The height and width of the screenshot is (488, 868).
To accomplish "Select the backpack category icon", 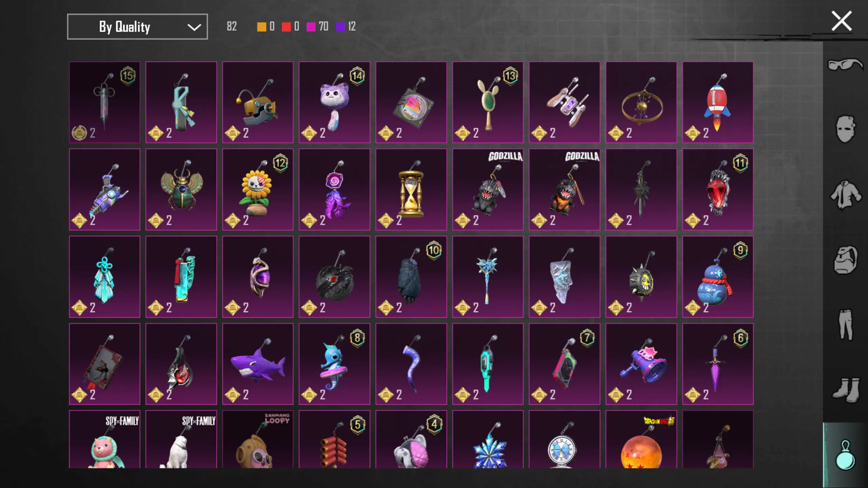I will coord(845,260).
